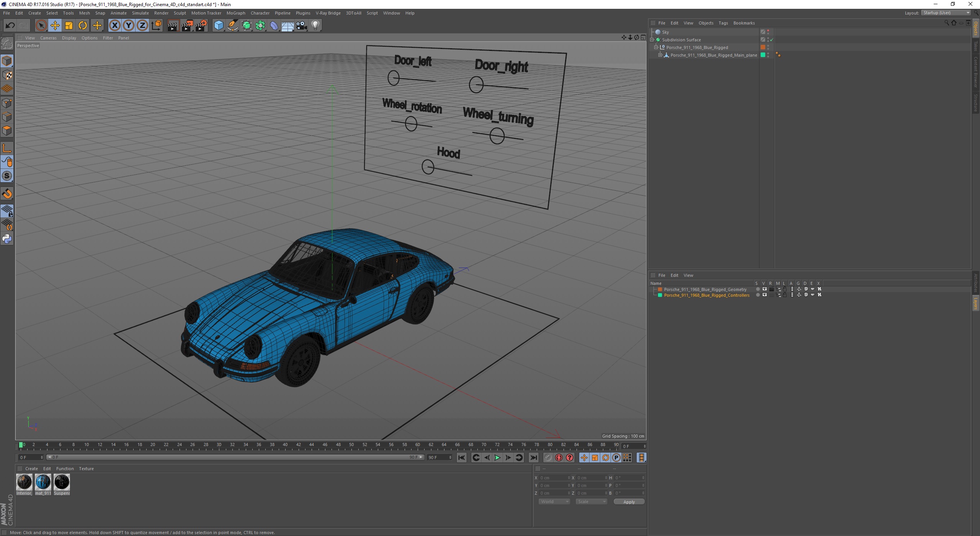The width and height of the screenshot is (980, 536).
Task: Toggle lock of Controllers layer
Action: 785,295
